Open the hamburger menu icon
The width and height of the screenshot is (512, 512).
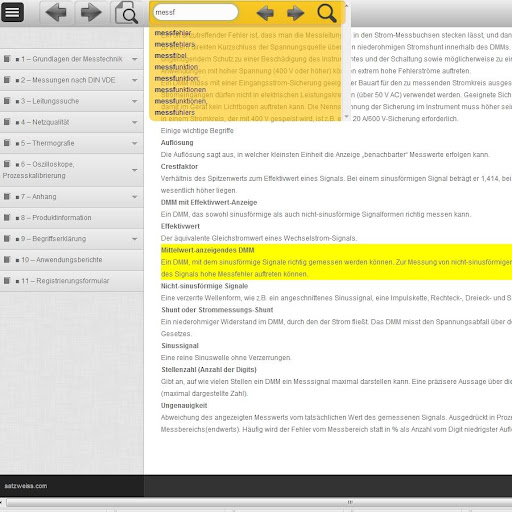[12, 12]
